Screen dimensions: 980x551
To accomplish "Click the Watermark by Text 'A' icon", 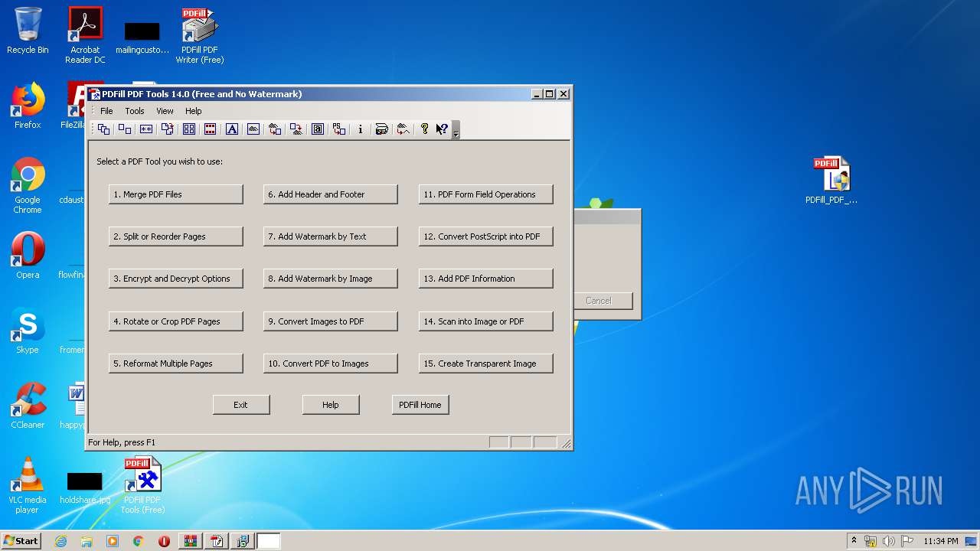I will coord(232,129).
